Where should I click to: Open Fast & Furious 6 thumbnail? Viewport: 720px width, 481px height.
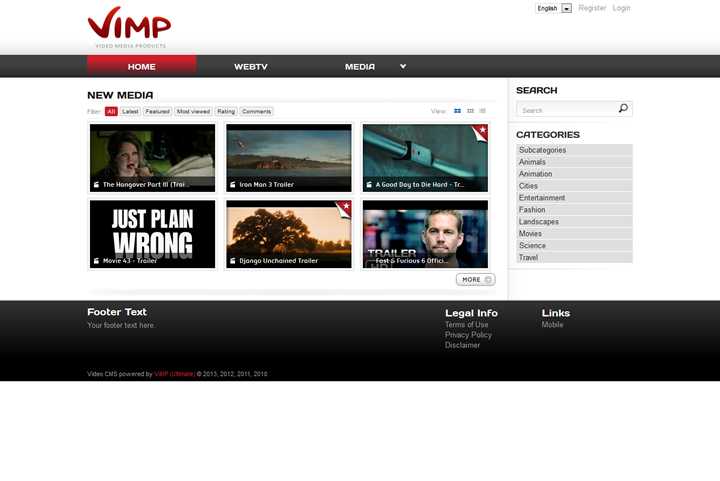[425, 234]
